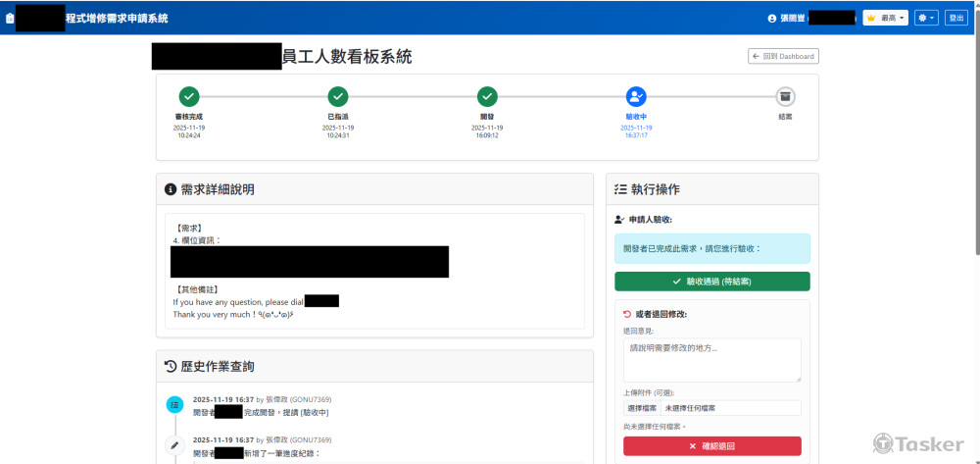Click the checklist icon beside 執行操作
Screen dimensions: 980x464
pos(620,189)
